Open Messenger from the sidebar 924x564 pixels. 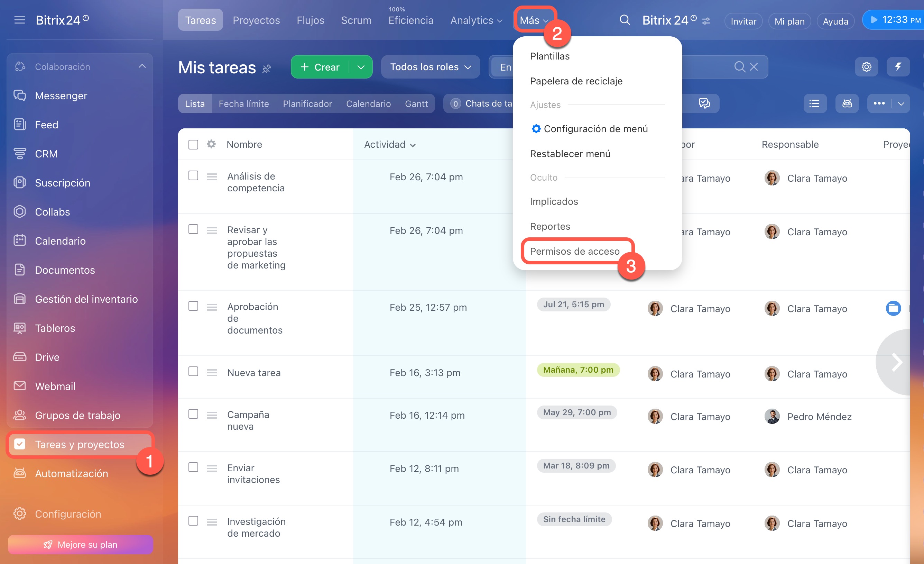point(61,96)
